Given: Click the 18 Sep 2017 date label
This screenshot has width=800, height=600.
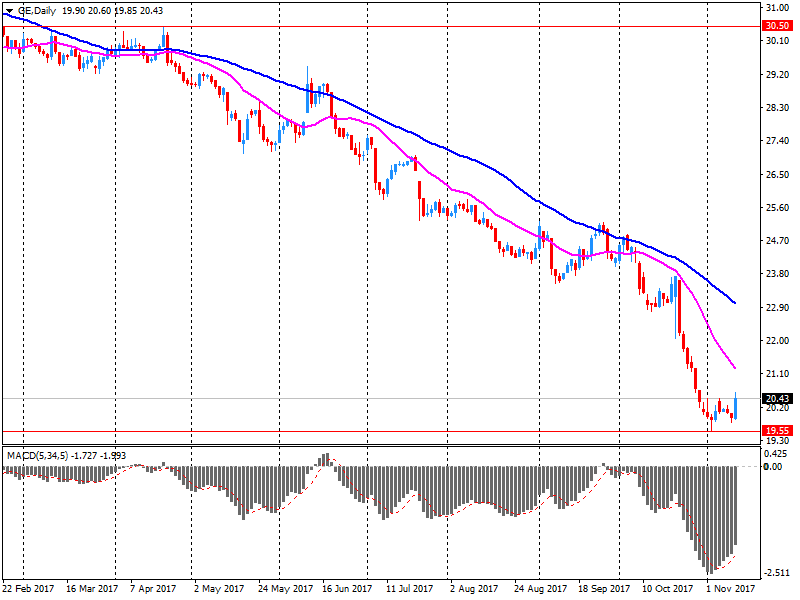Looking at the screenshot, I should tap(605, 589).
